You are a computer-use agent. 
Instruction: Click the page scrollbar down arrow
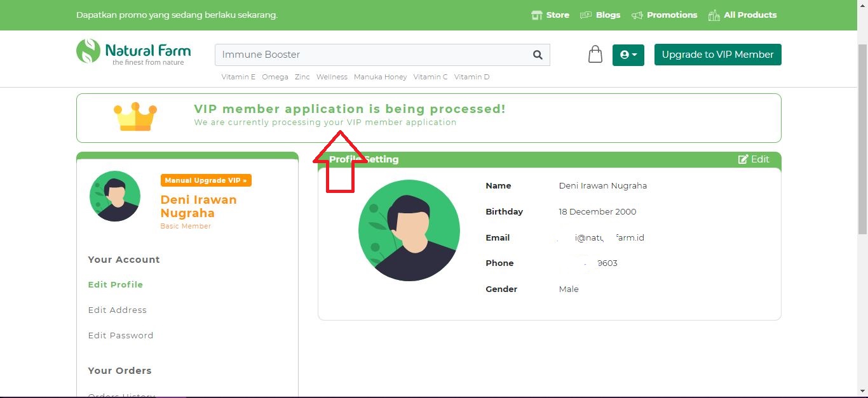(862, 390)
